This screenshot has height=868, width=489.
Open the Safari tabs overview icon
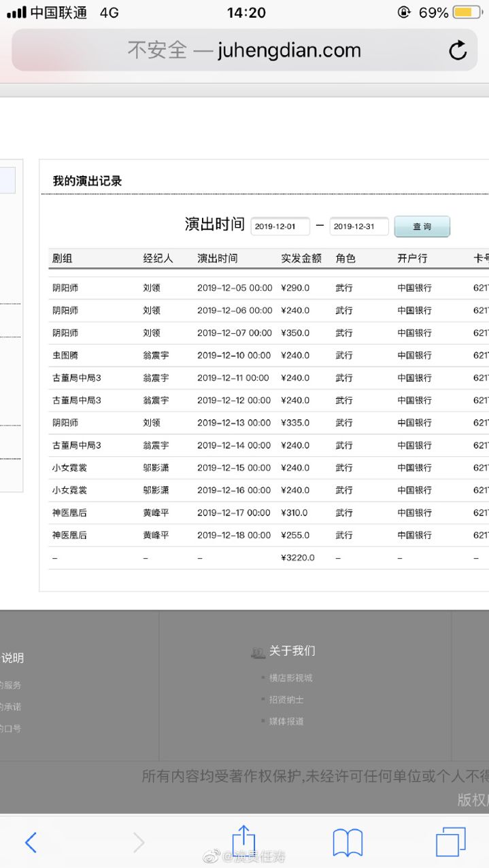pos(450,842)
